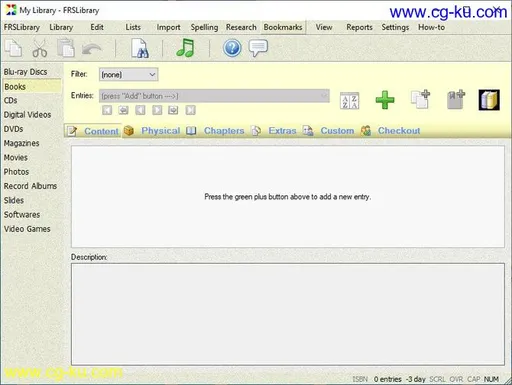Select Movies in the sidebar
This screenshot has width=512, height=385.
[16, 158]
